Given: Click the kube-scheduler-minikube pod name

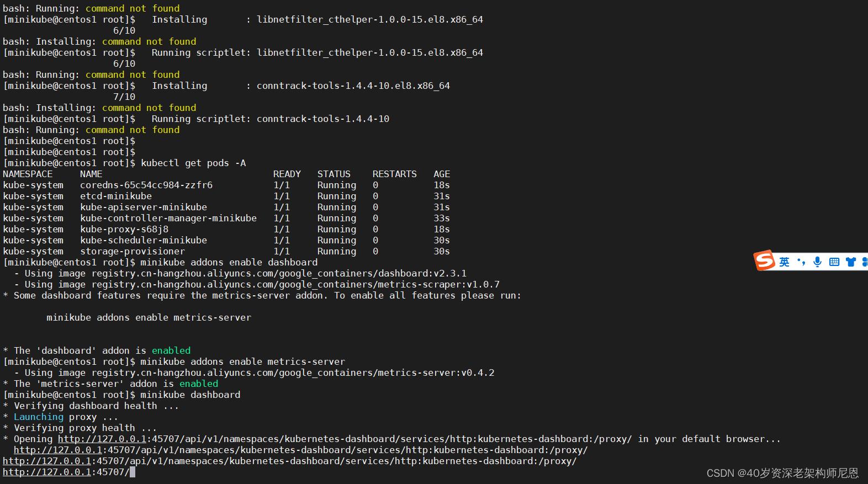Looking at the screenshot, I should coord(144,241).
